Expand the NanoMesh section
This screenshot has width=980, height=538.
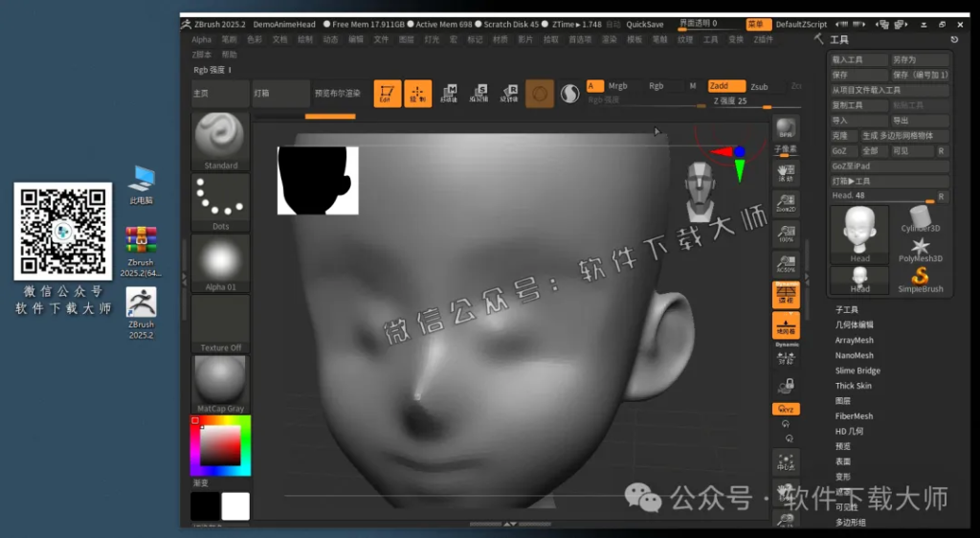tap(854, 355)
